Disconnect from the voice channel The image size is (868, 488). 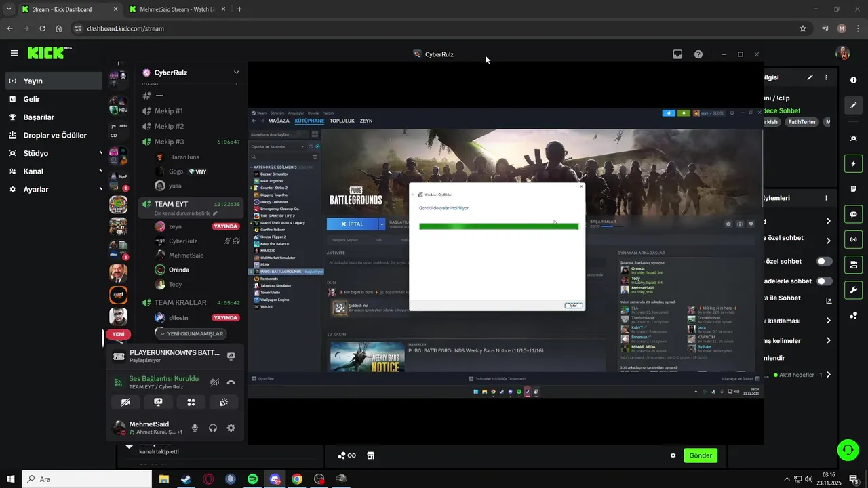tap(231, 382)
